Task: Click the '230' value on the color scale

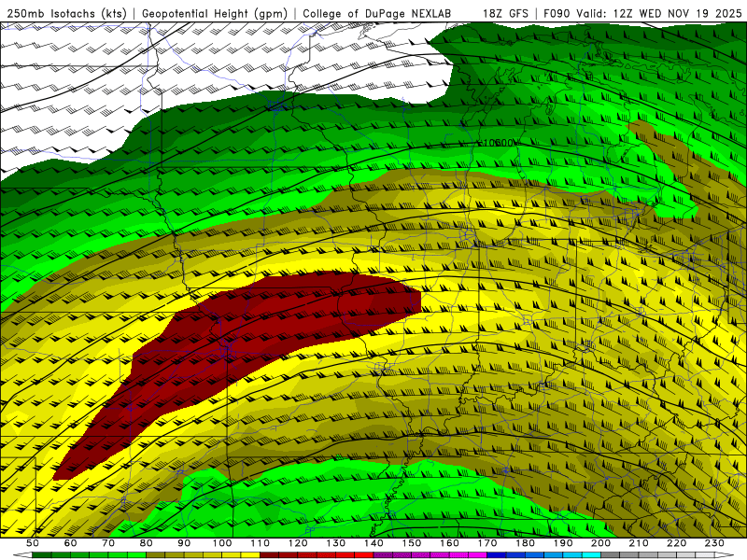Action: coord(714,543)
